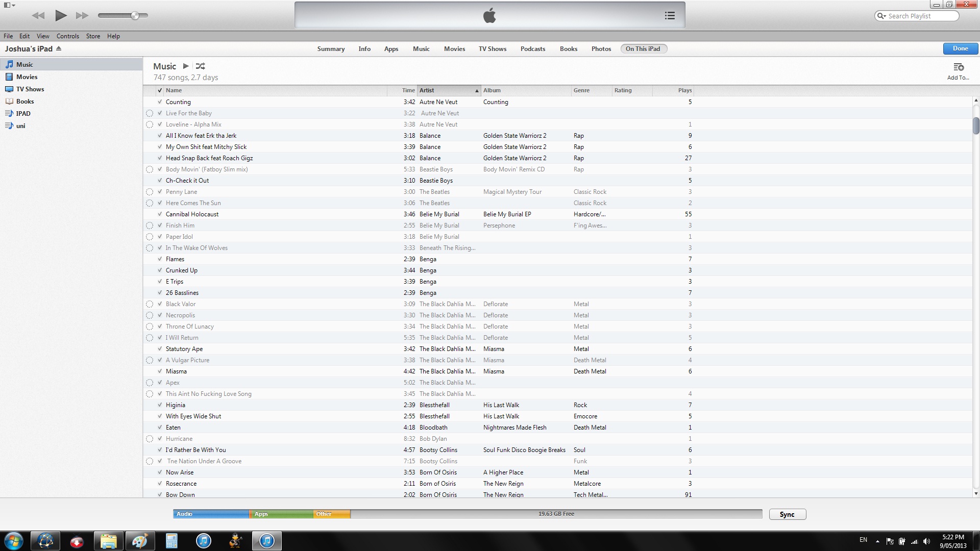Open the uni playlist in sidebar
Screen dimensions: 980x551
[x=71, y=126]
